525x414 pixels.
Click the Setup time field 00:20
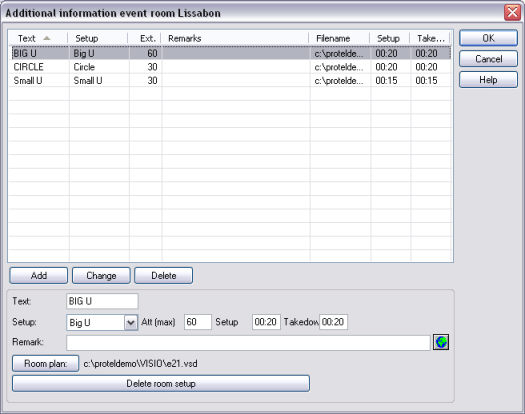click(x=266, y=322)
